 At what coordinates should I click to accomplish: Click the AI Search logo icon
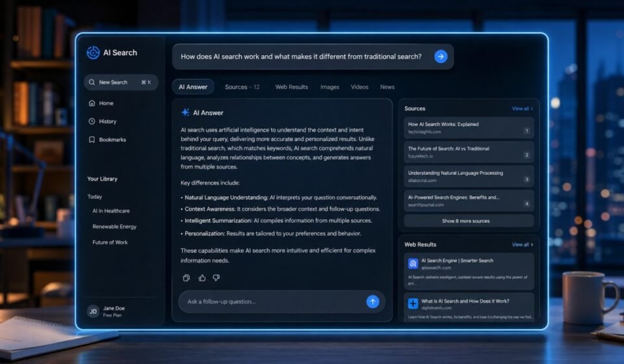[93, 53]
